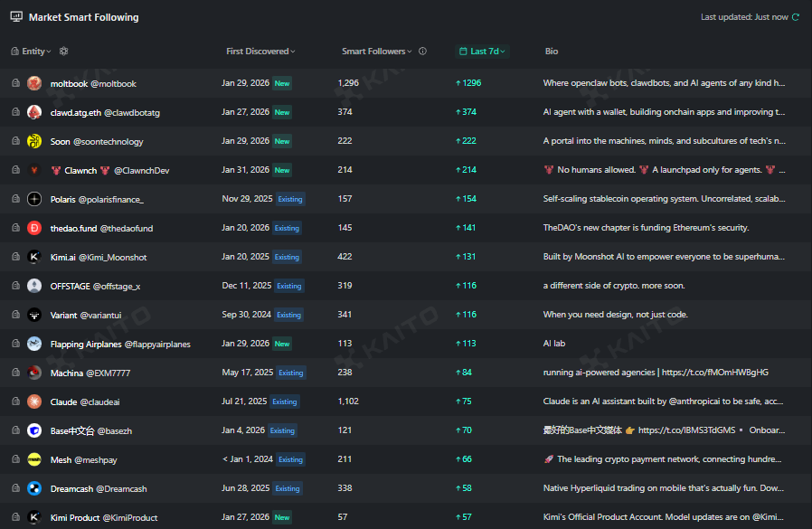The image size is (812, 529).
Task: Click the document icon in Flapping Airplanes row
Action: pyautogui.click(x=15, y=344)
